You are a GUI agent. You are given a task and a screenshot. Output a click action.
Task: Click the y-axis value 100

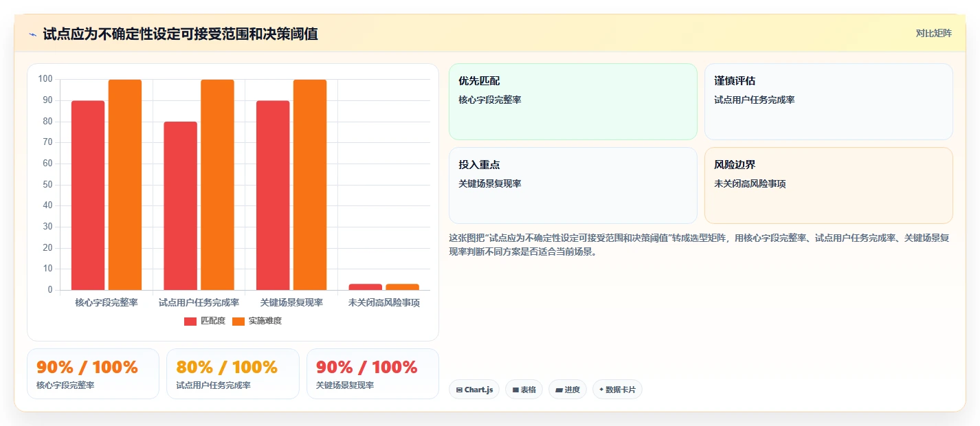tap(45, 79)
